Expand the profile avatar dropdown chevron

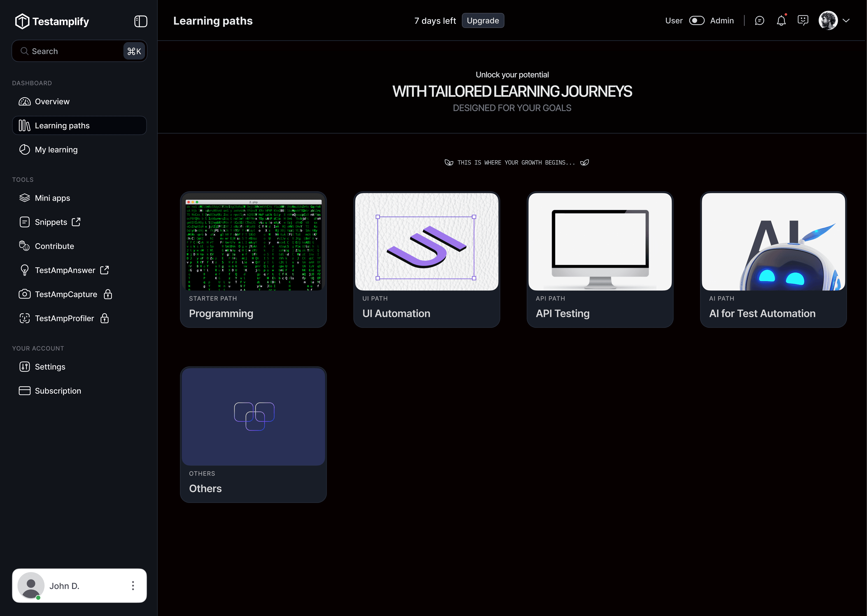pos(846,21)
